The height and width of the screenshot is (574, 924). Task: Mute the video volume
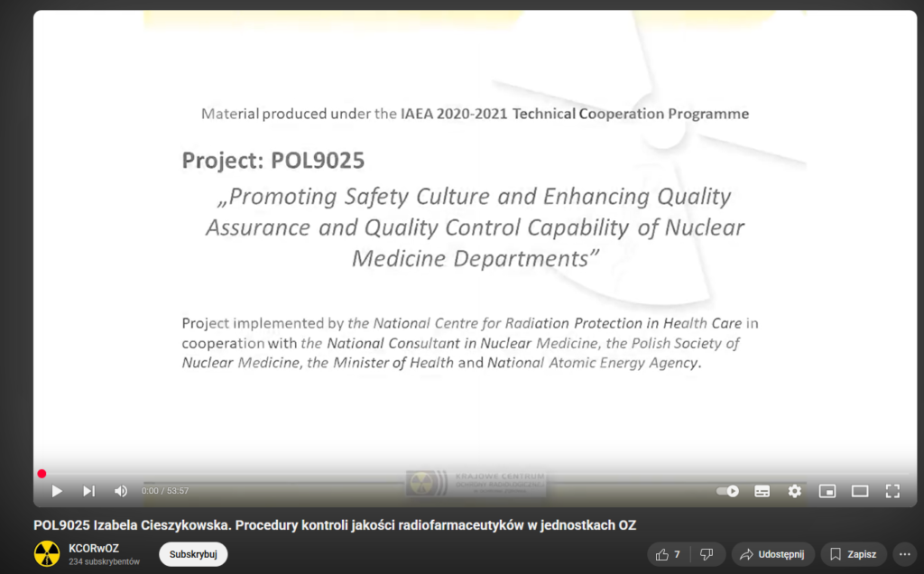pos(121,491)
